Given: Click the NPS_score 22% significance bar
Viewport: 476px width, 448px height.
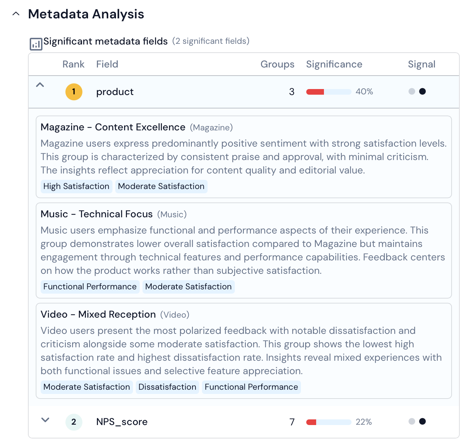Looking at the screenshot, I should 329,422.
